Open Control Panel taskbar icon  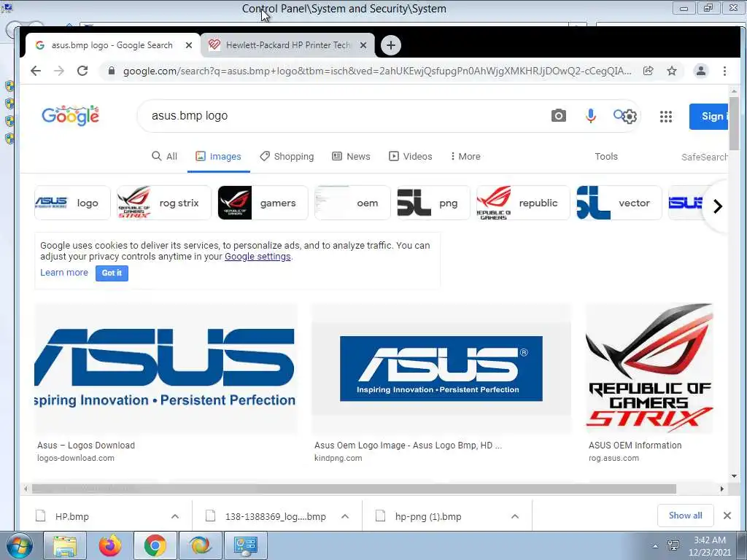[245, 545]
